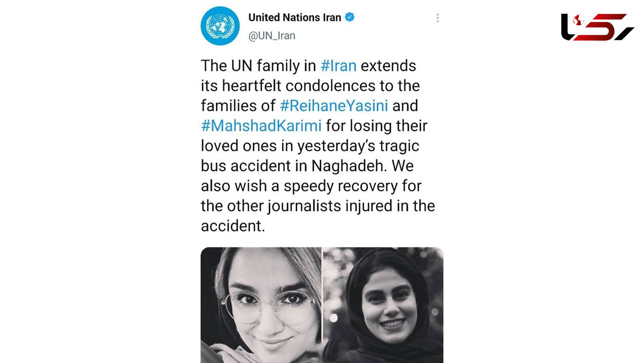Open the three-dot tweet options menu

437,18
